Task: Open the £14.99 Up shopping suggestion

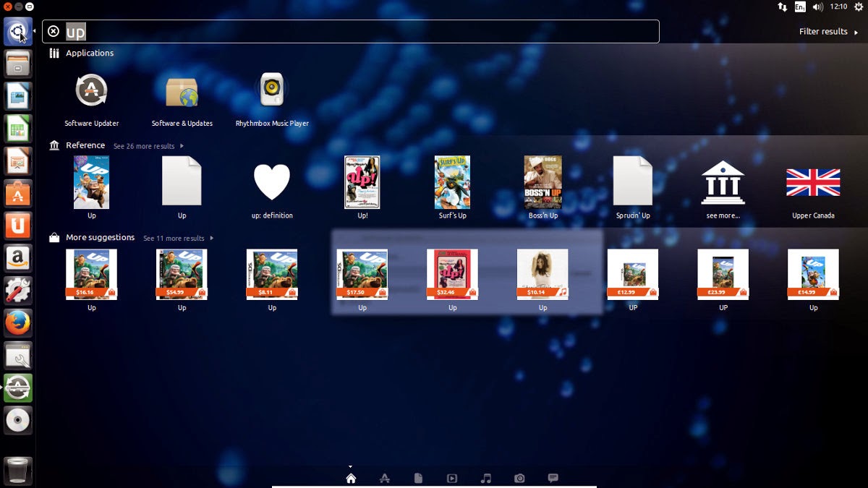Action: pos(813,281)
